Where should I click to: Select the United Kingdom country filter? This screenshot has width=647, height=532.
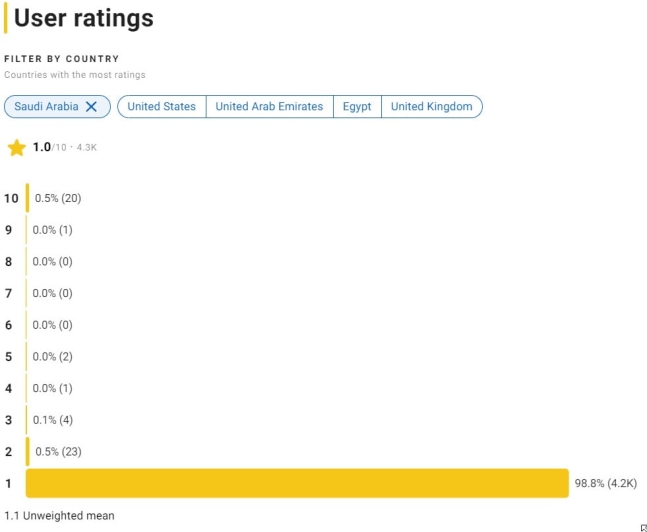(x=431, y=107)
